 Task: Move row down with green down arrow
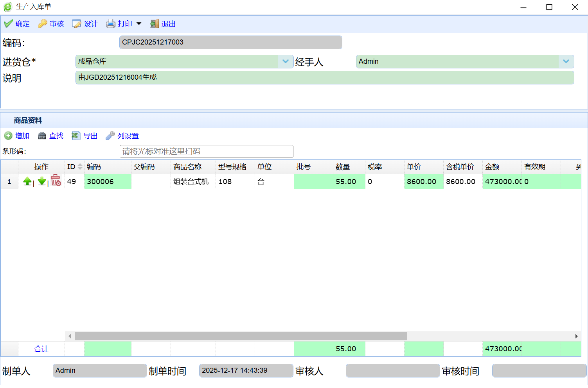coord(42,181)
